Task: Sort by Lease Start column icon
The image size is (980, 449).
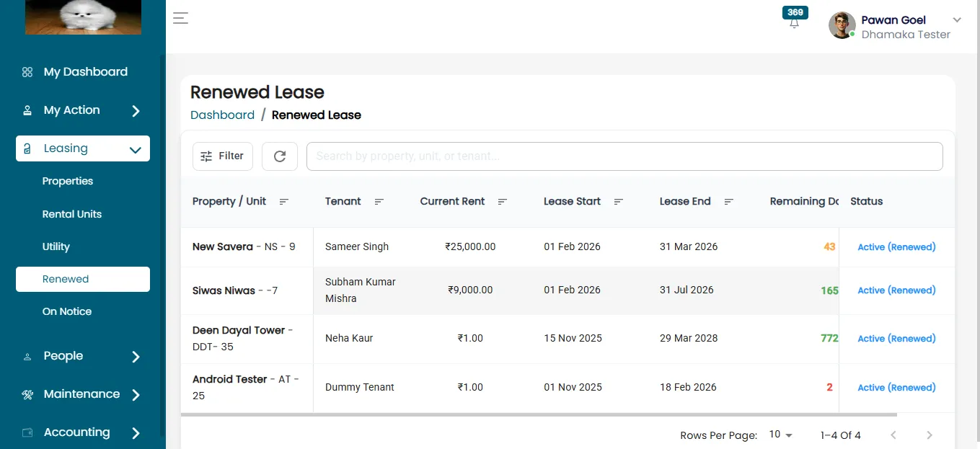Action: [619, 202]
